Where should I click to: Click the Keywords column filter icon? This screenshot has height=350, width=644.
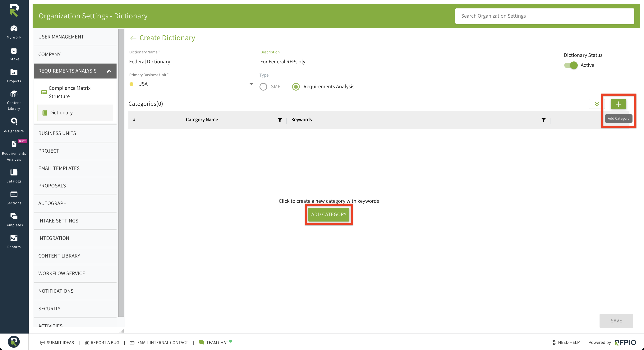coord(544,120)
